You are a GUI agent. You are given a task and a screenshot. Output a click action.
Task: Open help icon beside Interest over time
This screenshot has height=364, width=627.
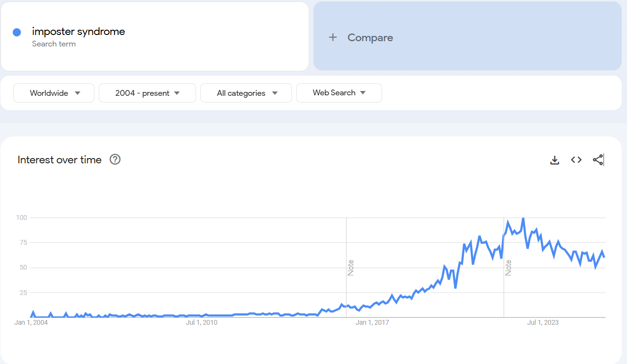[x=115, y=159]
